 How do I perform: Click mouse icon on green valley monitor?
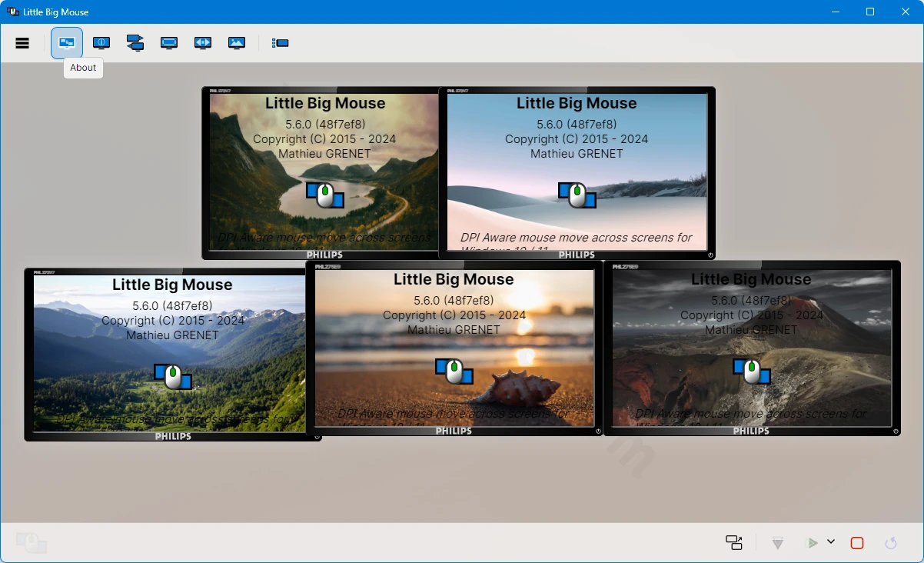point(172,377)
